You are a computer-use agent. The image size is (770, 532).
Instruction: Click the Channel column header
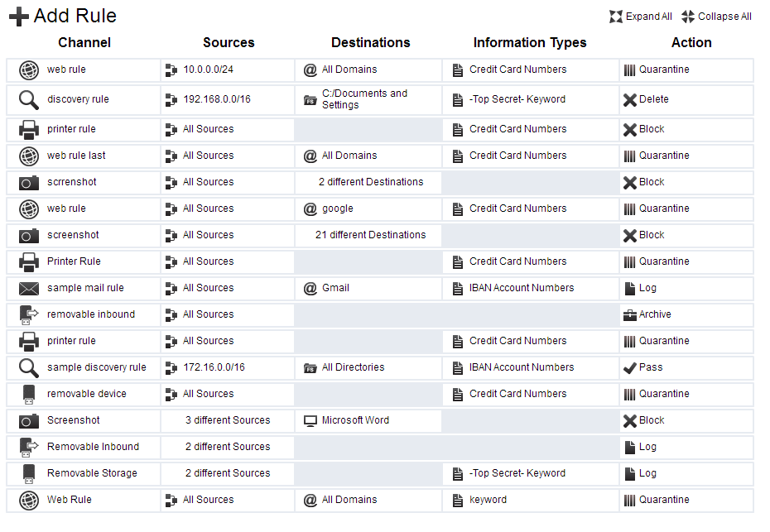[84, 43]
